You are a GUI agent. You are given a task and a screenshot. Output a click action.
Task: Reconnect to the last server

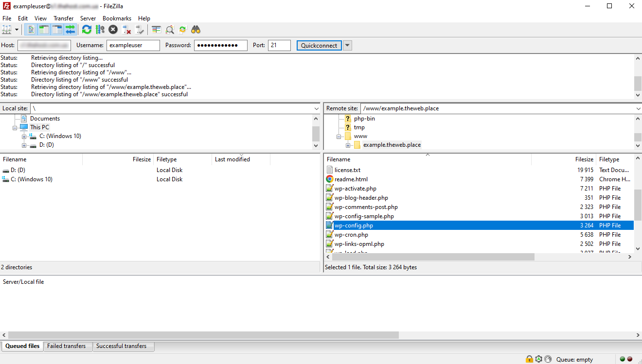point(140,30)
